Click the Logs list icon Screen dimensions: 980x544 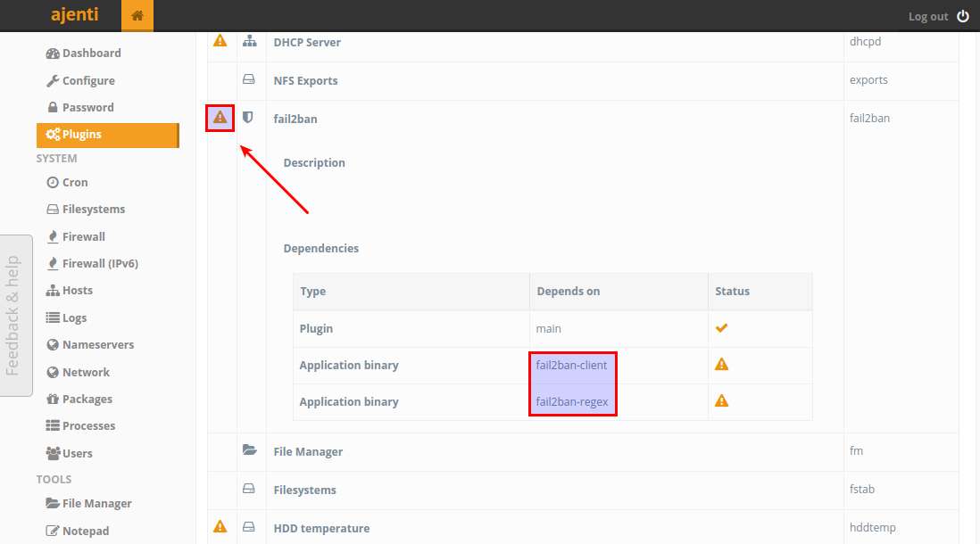coord(53,317)
